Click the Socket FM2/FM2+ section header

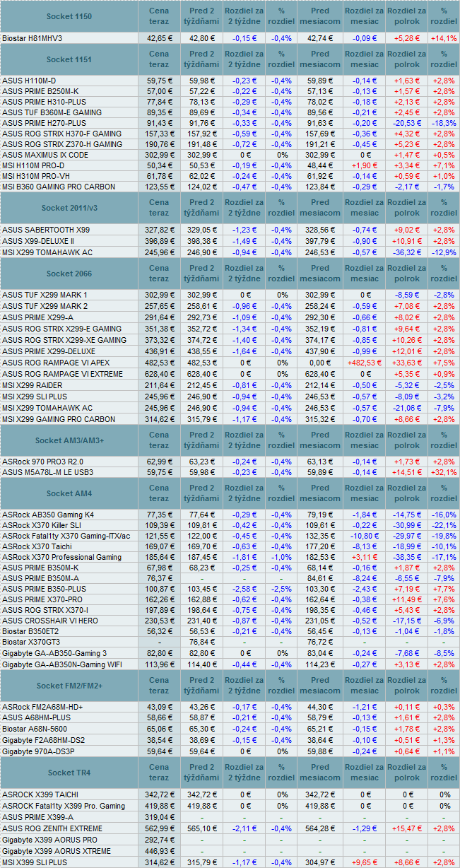pyautogui.click(x=69, y=686)
